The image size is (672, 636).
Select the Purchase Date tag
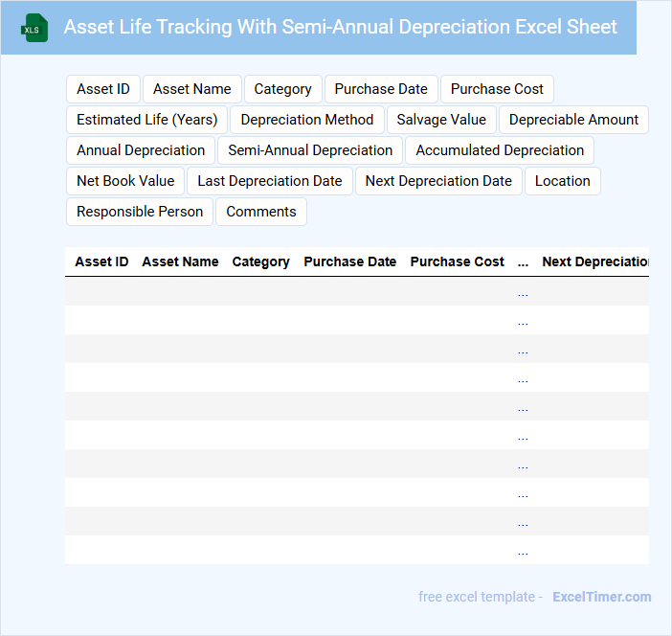coord(381,89)
